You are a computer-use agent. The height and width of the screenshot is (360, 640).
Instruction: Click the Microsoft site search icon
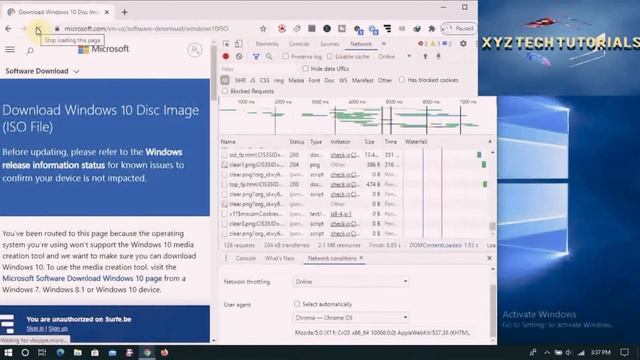click(x=30, y=51)
